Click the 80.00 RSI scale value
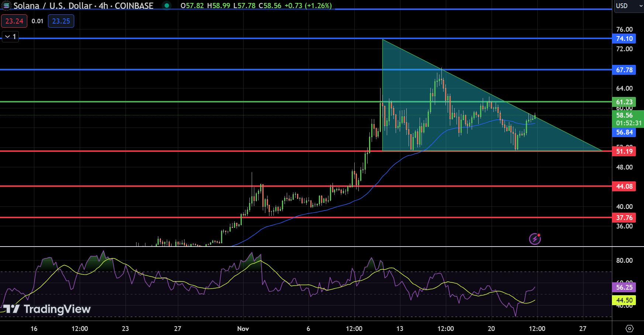Image resolution: width=644 pixels, height=335 pixels. point(624,260)
